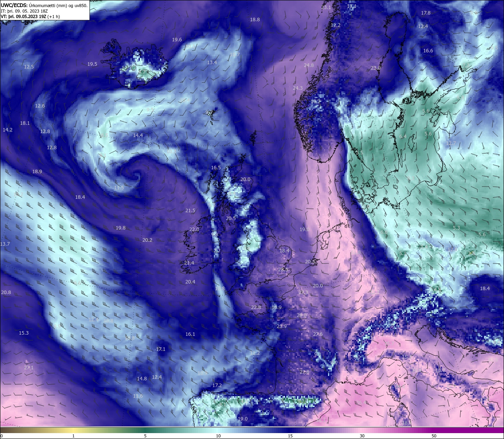The image size is (504, 439).
Task: Click the map value 21.4
Action: pos(189,263)
